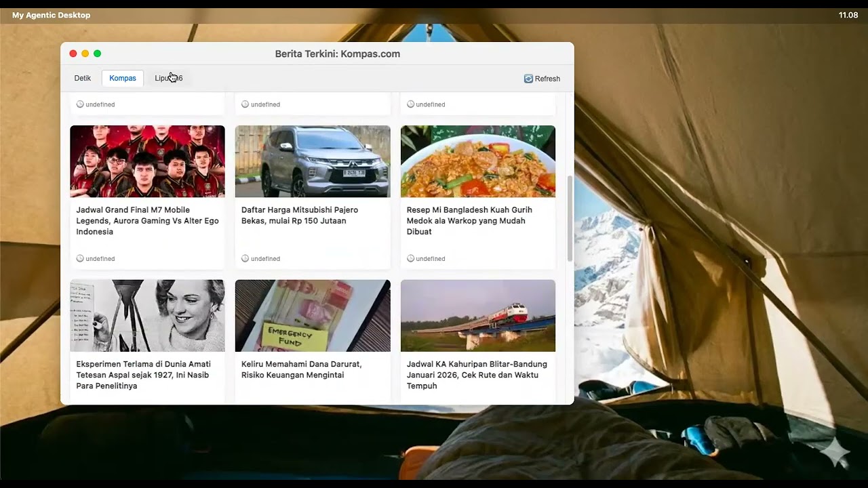The image size is (868, 488).
Task: Click the window title Berita Terkini: Kompas.com
Action: click(x=338, y=54)
